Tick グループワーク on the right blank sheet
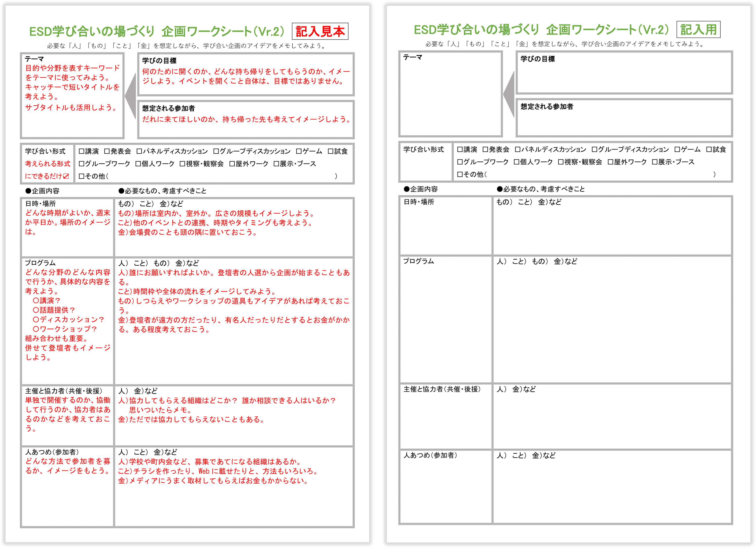Viewport: 756px width, 548px height. coord(460,162)
